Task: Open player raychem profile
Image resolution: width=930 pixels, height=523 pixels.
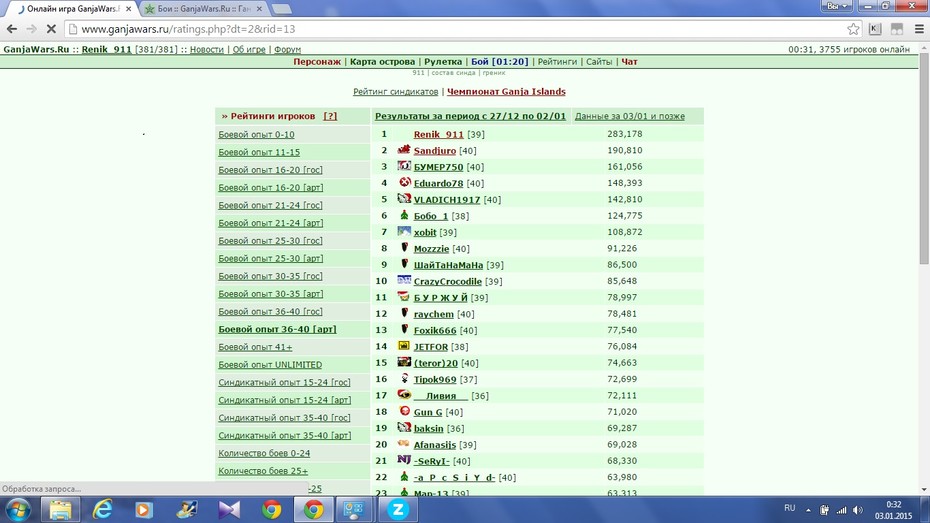Action: [434, 314]
